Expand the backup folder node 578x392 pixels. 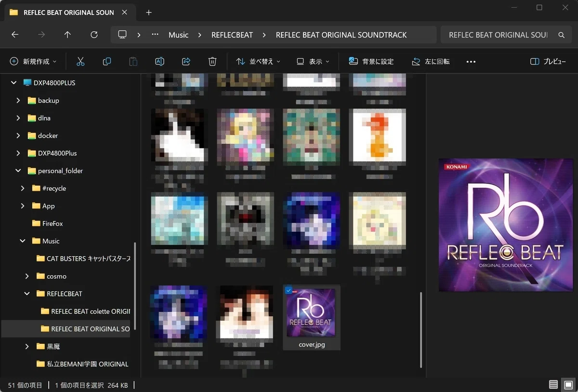tap(18, 101)
